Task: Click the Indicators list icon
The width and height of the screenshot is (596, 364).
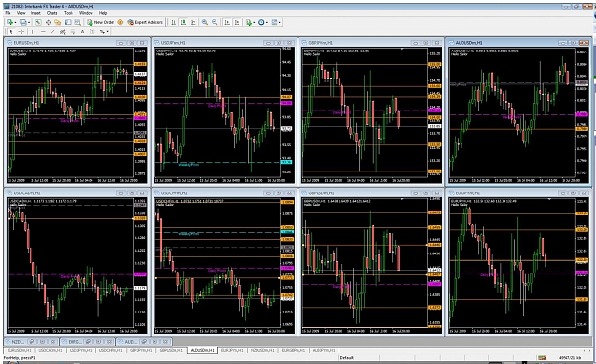Action: [x=249, y=23]
